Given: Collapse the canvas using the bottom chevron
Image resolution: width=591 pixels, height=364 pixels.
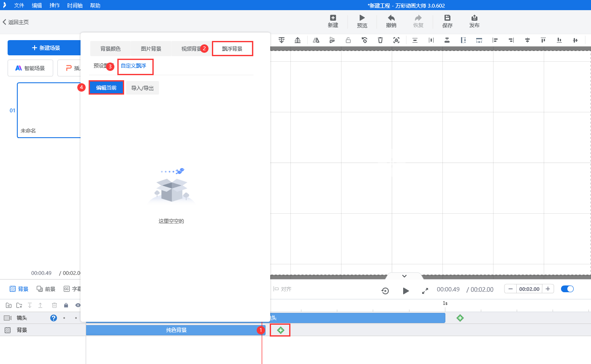Looking at the screenshot, I should tap(404, 276).
